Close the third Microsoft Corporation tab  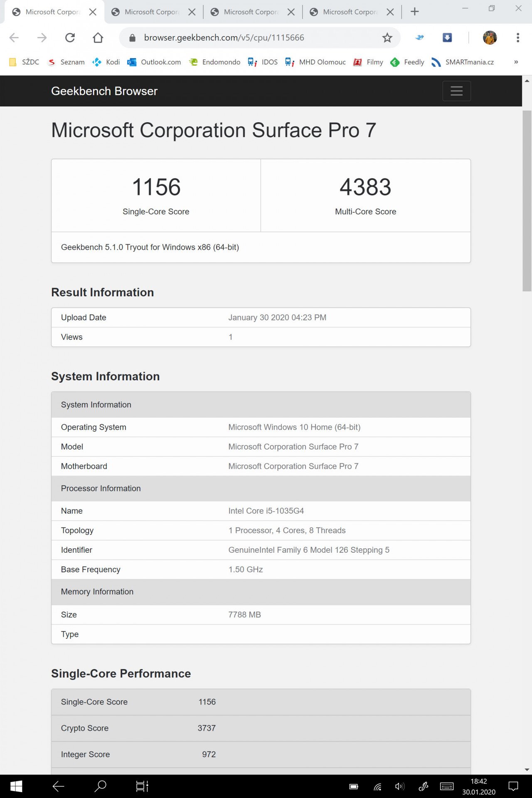pyautogui.click(x=291, y=12)
